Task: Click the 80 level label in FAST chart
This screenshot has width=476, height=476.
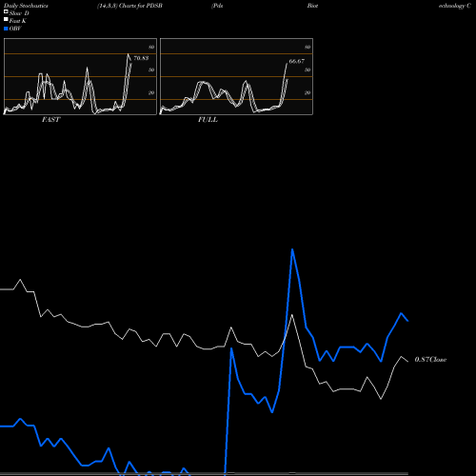Action: (151, 47)
